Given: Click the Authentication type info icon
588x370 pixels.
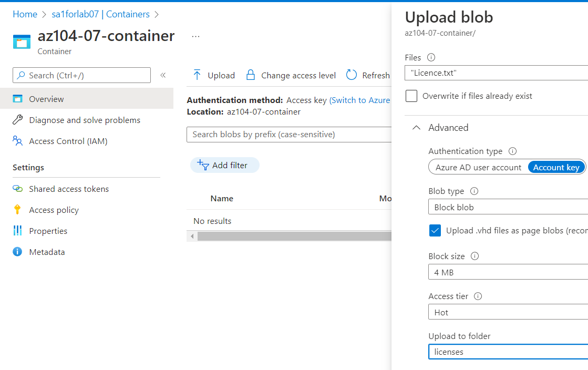Looking at the screenshot, I should 513,151.
